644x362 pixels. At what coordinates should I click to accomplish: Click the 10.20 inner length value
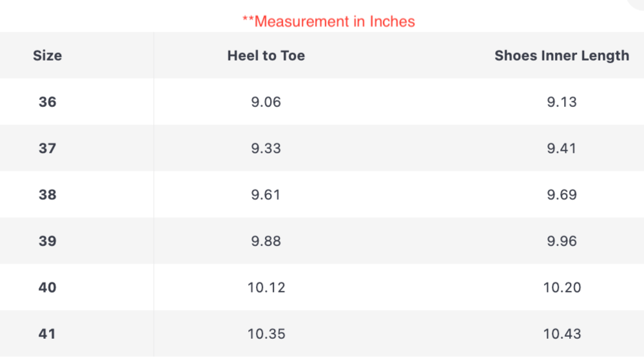click(562, 287)
